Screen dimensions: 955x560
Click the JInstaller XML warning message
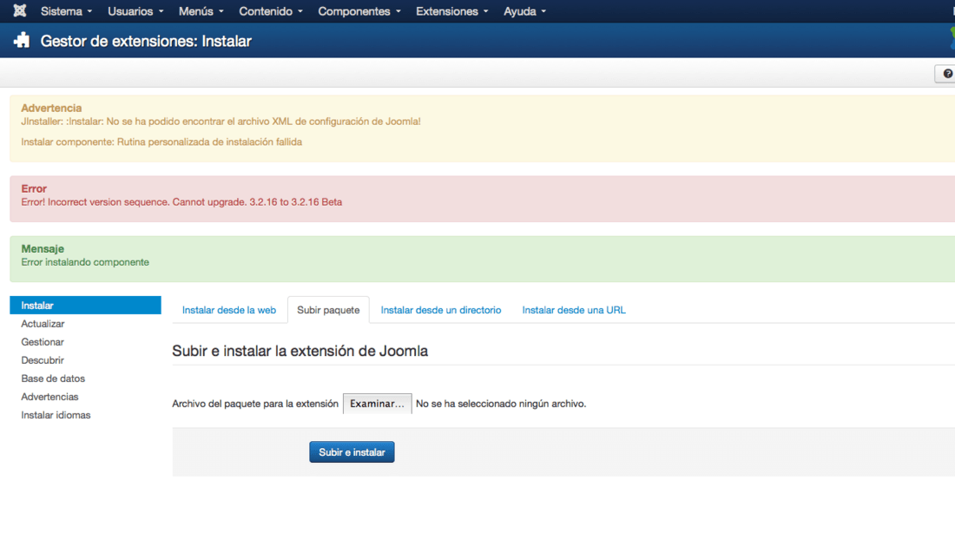pyautogui.click(x=221, y=122)
